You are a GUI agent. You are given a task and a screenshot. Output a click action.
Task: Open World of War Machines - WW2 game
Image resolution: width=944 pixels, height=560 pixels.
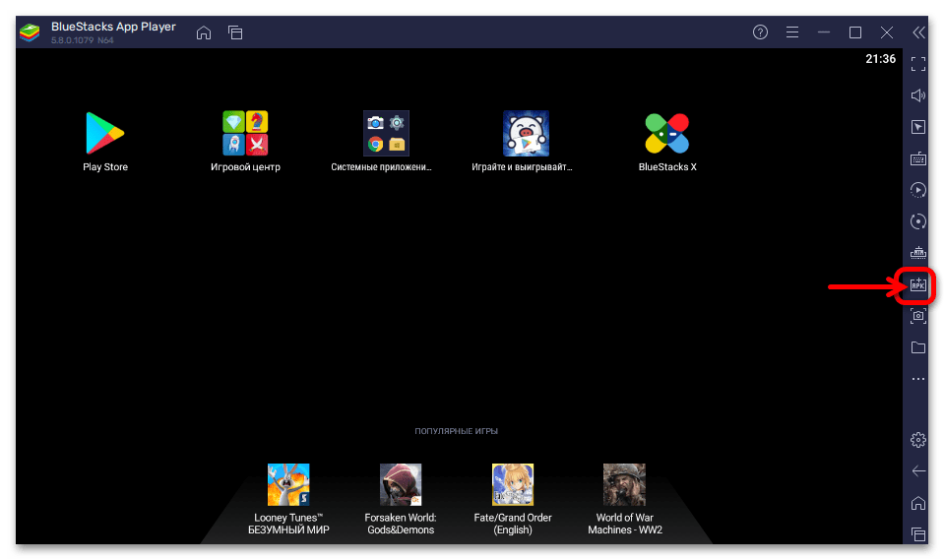click(624, 484)
